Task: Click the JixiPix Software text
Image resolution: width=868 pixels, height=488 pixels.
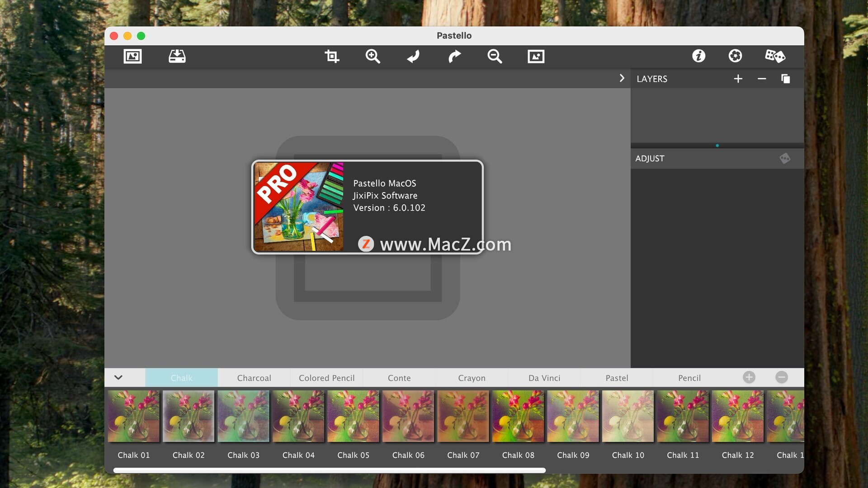Action: 385,196
